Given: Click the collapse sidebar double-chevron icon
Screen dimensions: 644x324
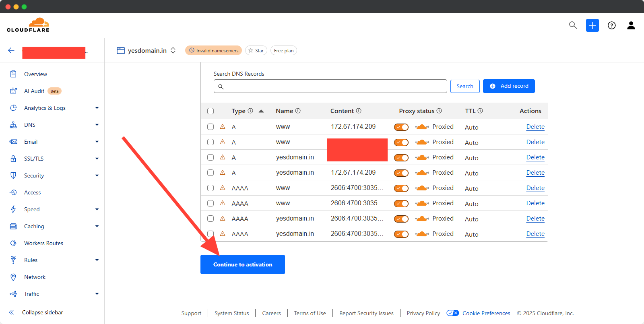Looking at the screenshot, I should tap(11, 312).
